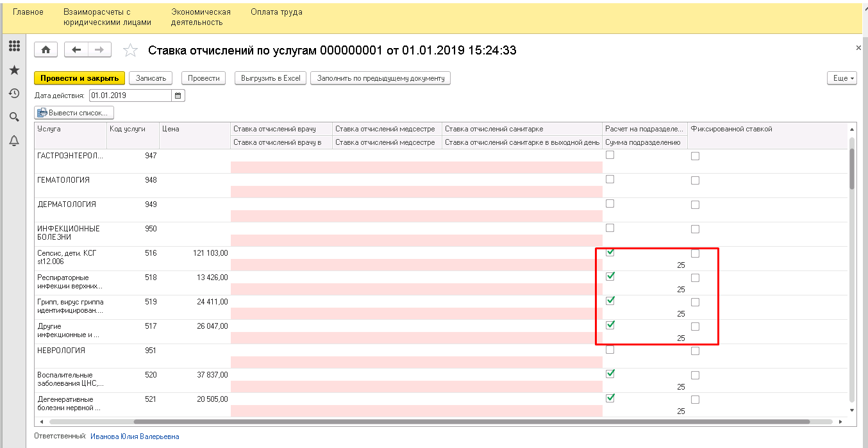Click the Дата действия date field
This screenshot has width=868, height=448.
[x=130, y=95]
